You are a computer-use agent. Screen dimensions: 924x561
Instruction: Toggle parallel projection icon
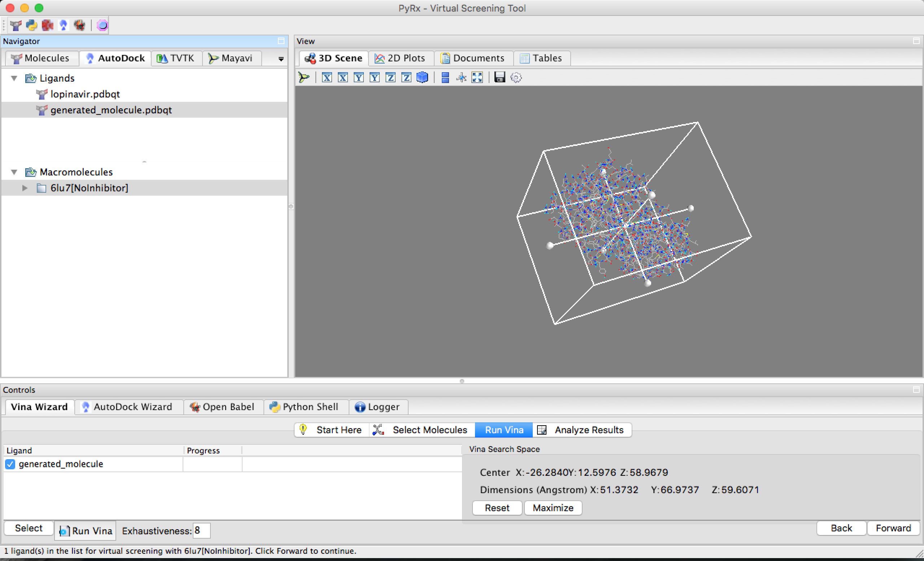[x=445, y=78]
